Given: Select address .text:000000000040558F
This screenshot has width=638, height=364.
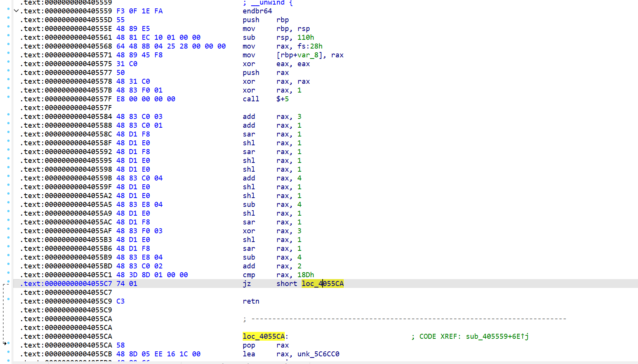Looking at the screenshot, I should coord(66,143).
